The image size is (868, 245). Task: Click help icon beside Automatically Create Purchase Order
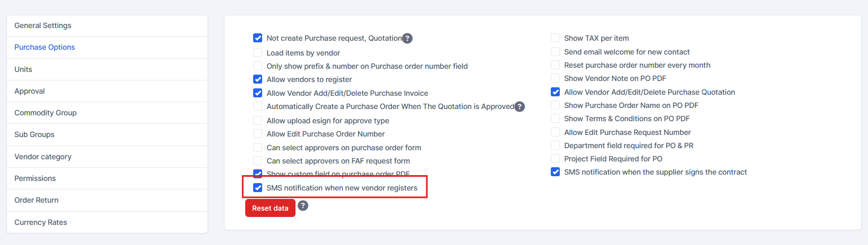point(520,106)
